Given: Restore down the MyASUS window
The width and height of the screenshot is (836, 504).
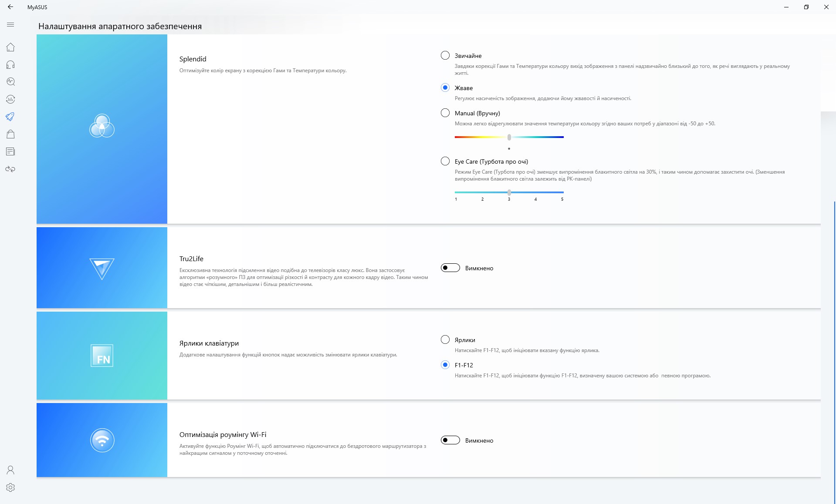Looking at the screenshot, I should 806,7.
